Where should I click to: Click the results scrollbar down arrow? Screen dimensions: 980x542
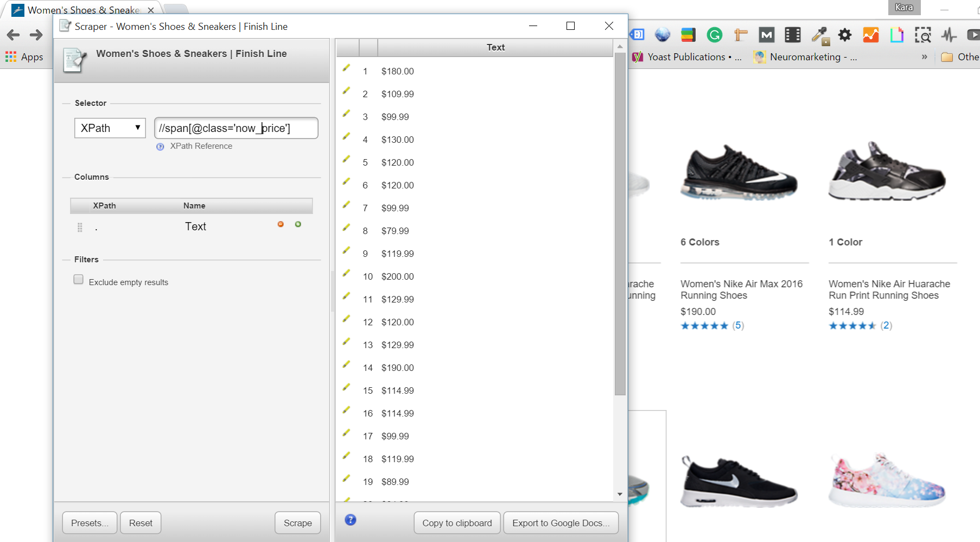620,494
